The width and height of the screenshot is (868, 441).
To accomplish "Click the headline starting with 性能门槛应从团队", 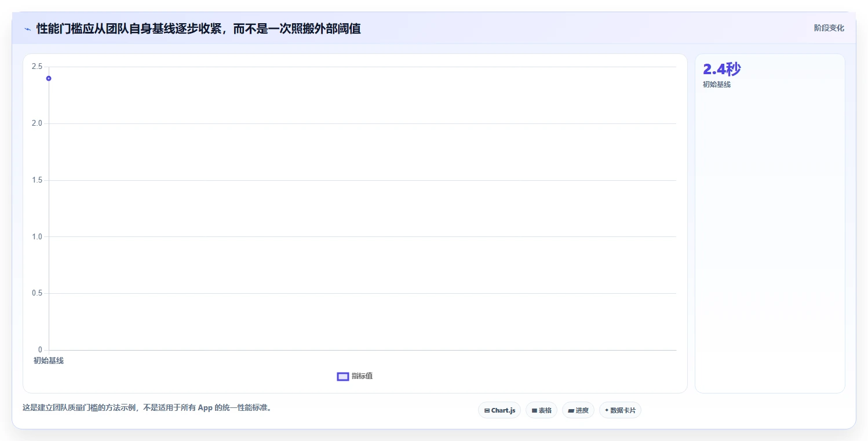I will (199, 28).
